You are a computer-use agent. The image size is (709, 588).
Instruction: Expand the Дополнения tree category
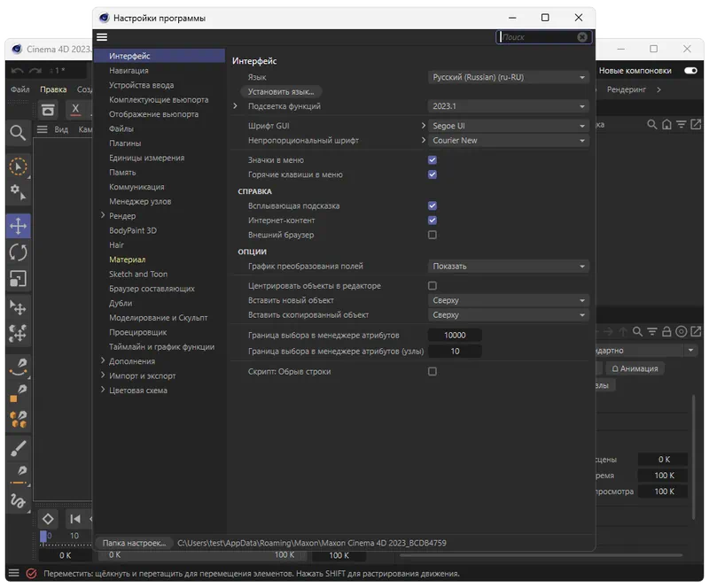(103, 360)
